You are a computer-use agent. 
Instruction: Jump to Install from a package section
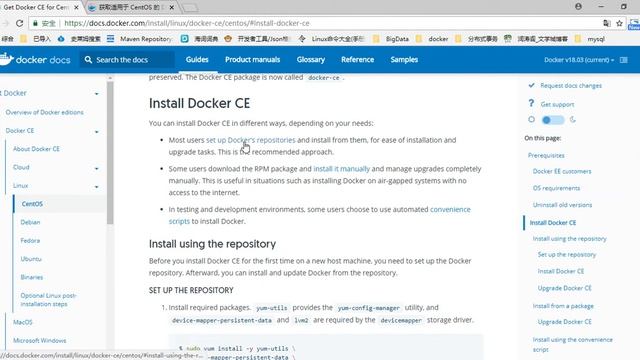click(563, 306)
